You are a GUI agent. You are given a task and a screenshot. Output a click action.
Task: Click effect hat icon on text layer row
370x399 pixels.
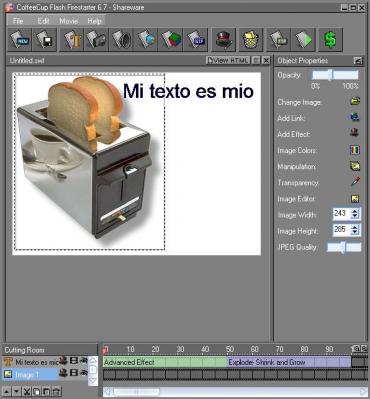63,361
